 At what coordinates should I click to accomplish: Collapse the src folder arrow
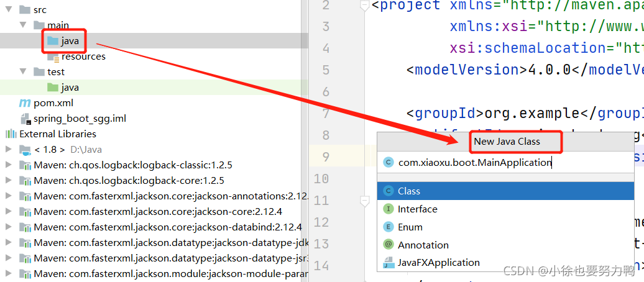[9, 9]
